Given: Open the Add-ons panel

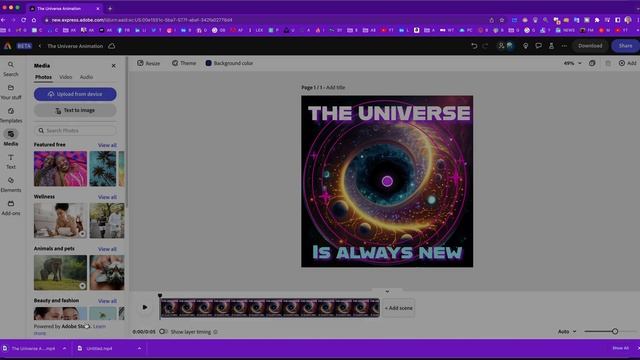Looking at the screenshot, I should pos(11,208).
